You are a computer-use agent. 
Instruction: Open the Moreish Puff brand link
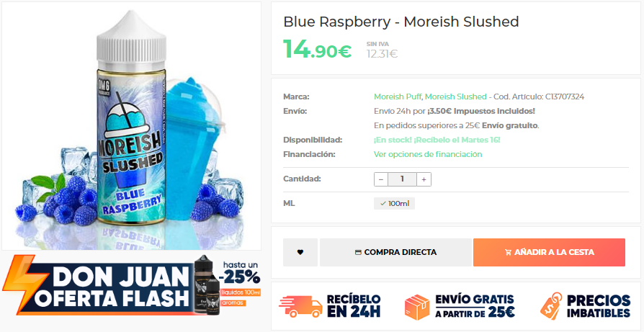click(397, 97)
